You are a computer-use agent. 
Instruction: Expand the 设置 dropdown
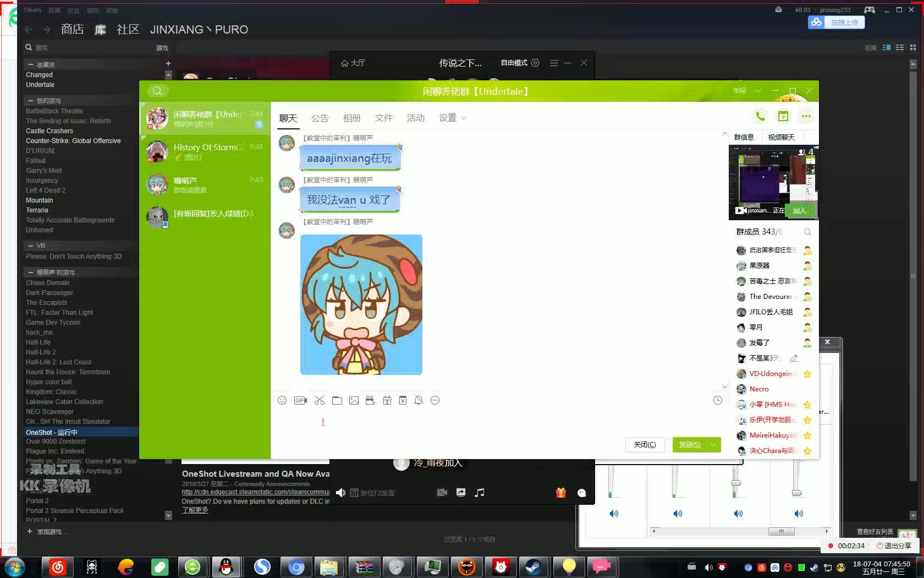452,118
